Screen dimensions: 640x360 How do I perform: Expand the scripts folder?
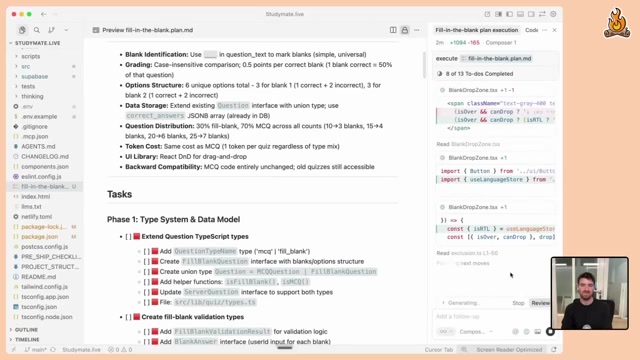[31, 56]
